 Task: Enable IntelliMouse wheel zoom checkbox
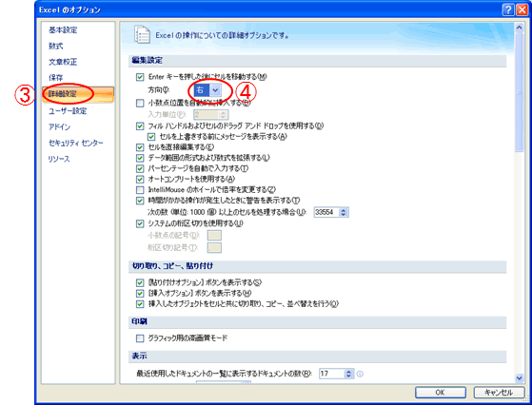pos(140,190)
